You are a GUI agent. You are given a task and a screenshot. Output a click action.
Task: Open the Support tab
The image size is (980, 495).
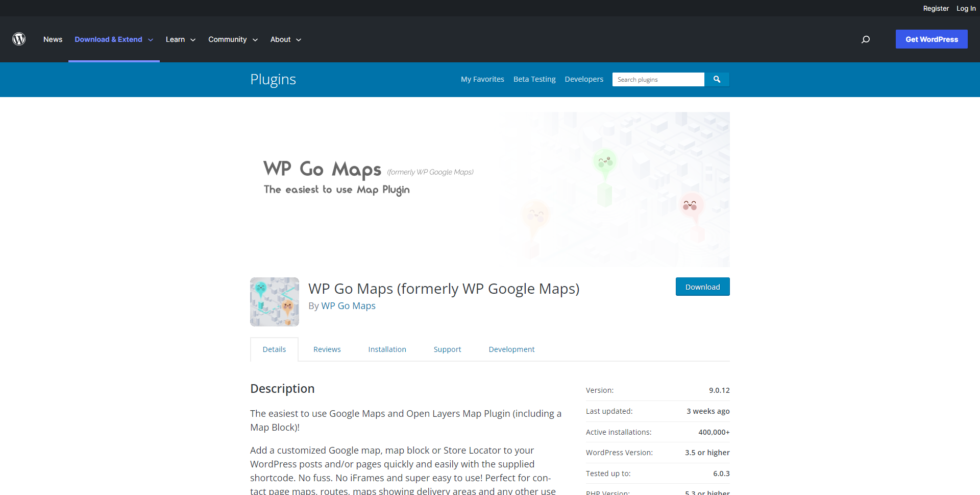click(x=447, y=349)
